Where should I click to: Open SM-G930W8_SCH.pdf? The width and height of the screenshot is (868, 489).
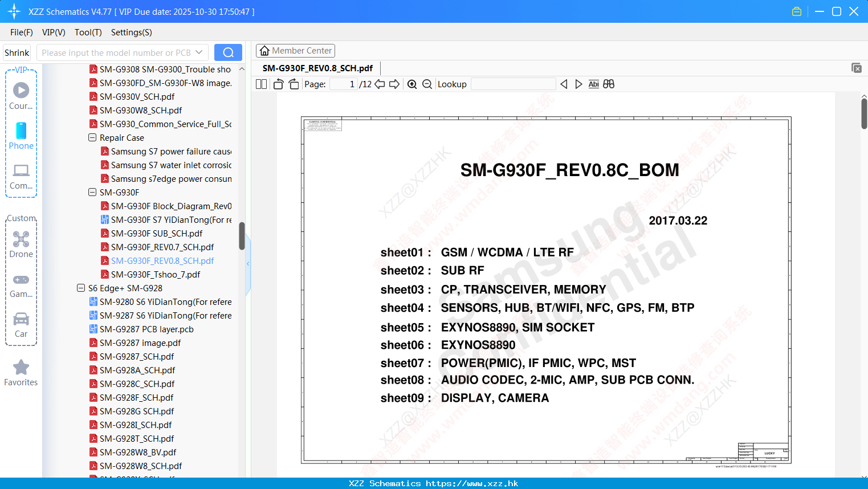pos(136,111)
